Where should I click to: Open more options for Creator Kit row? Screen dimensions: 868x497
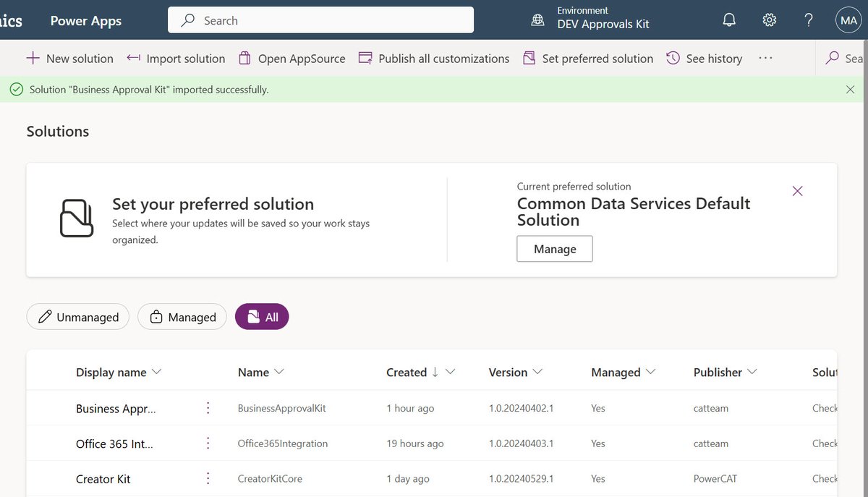point(208,479)
